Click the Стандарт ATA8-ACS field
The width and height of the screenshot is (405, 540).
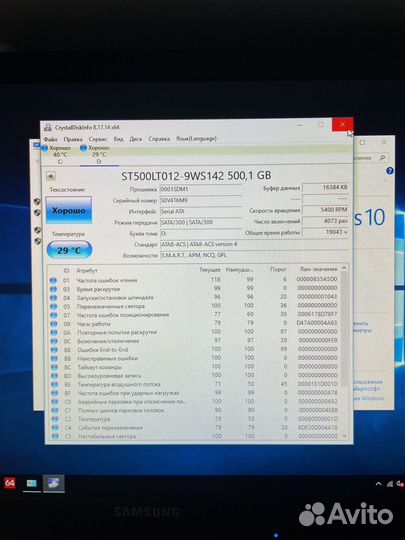[x=254, y=244]
